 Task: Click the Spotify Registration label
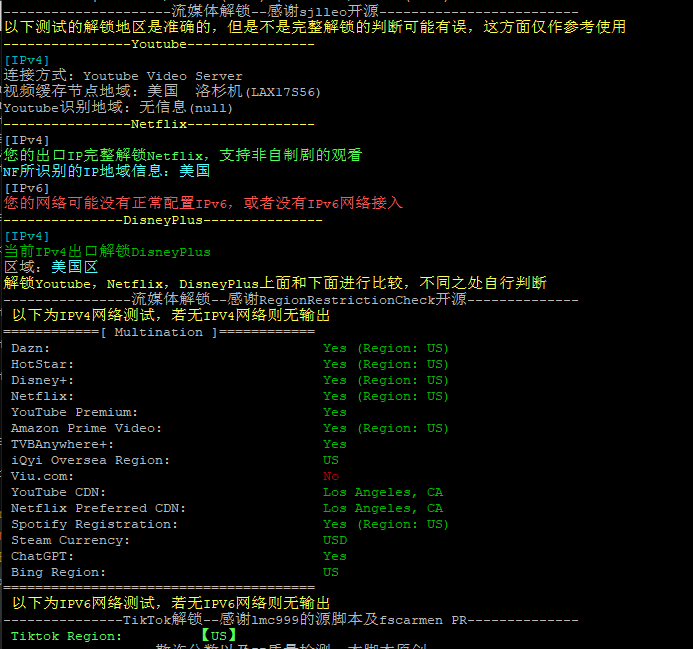tap(94, 524)
